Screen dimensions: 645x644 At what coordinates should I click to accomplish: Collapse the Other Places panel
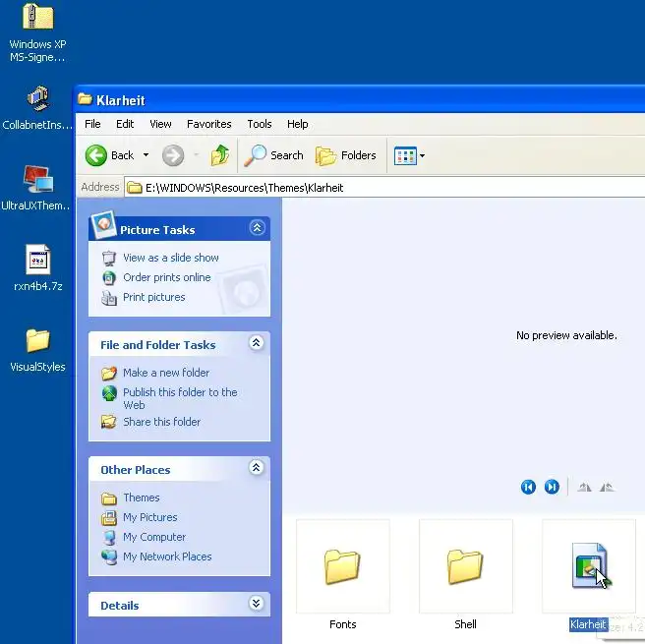point(257,468)
